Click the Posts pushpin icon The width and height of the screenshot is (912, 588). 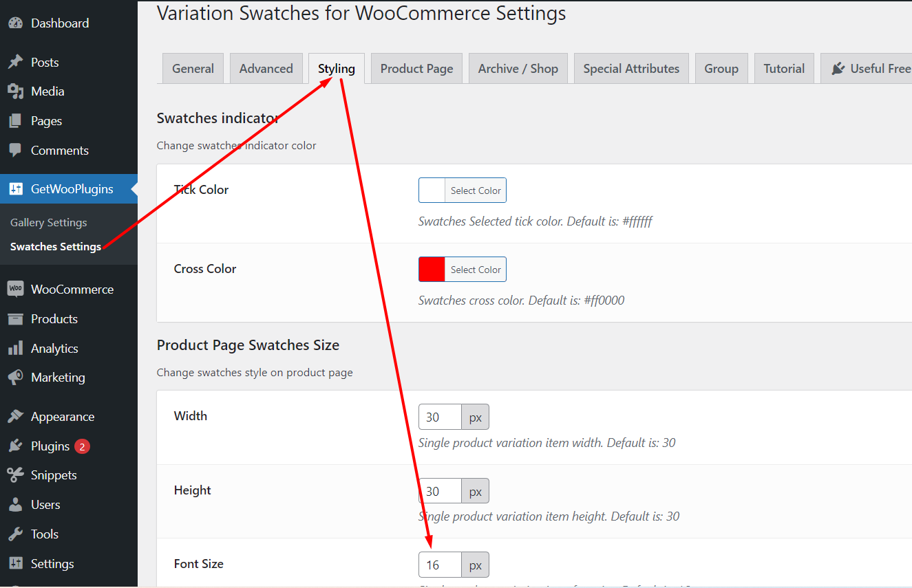15,62
